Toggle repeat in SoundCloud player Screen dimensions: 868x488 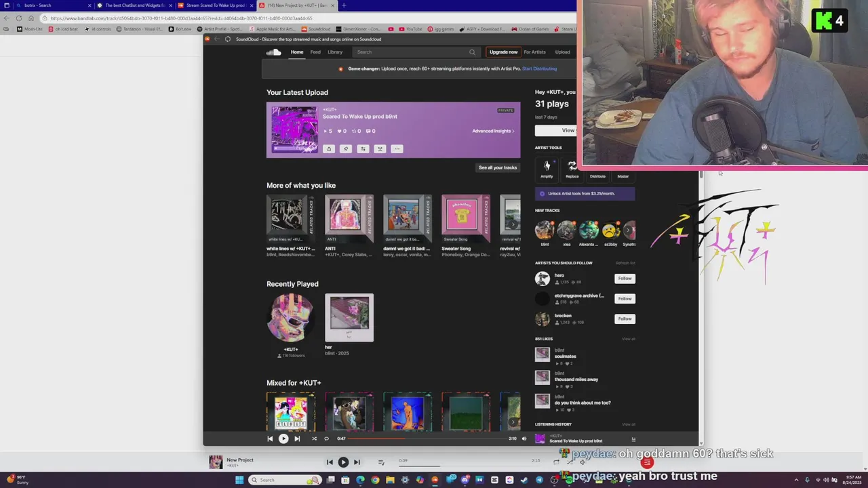point(326,439)
